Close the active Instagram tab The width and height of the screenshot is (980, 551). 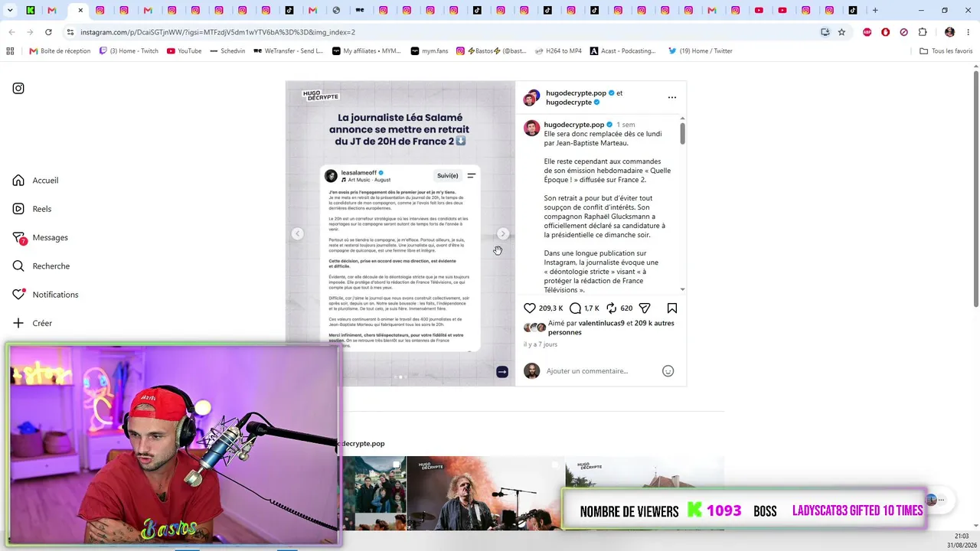pos(80,10)
